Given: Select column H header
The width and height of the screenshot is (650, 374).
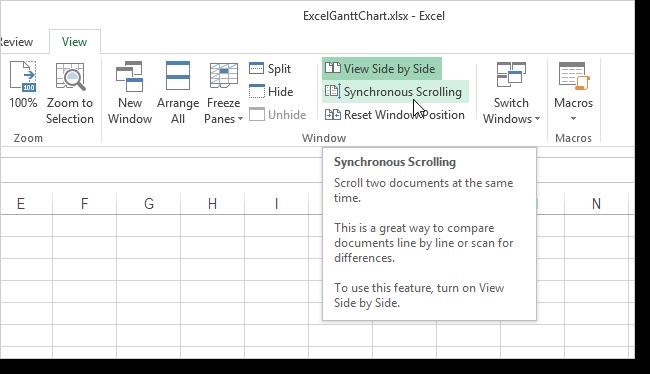Looking at the screenshot, I should coord(212,204).
